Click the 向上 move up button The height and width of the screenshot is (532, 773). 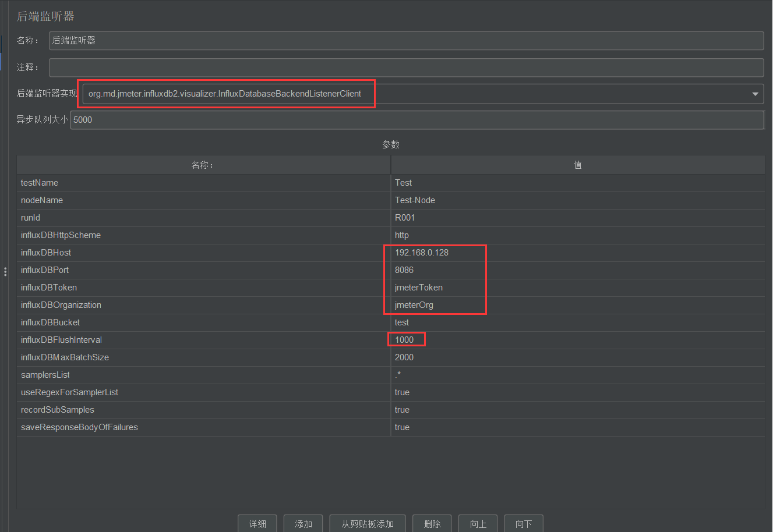pos(478,524)
